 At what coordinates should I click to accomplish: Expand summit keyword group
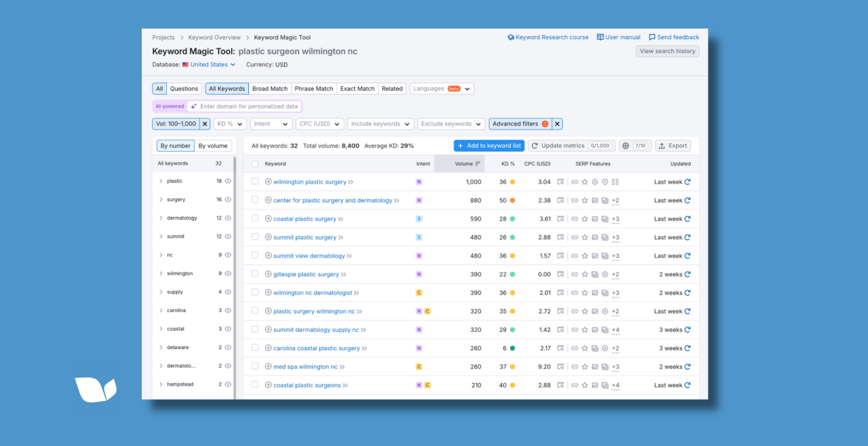tap(161, 236)
